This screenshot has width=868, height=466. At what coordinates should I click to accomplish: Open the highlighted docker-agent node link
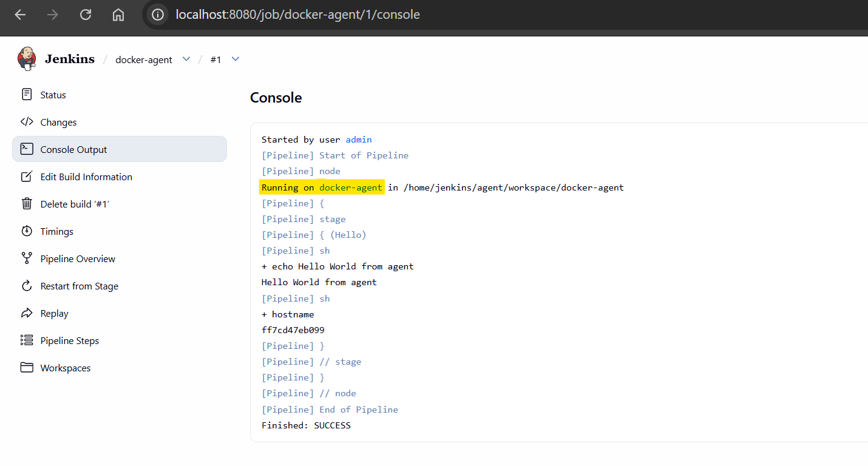tap(351, 187)
